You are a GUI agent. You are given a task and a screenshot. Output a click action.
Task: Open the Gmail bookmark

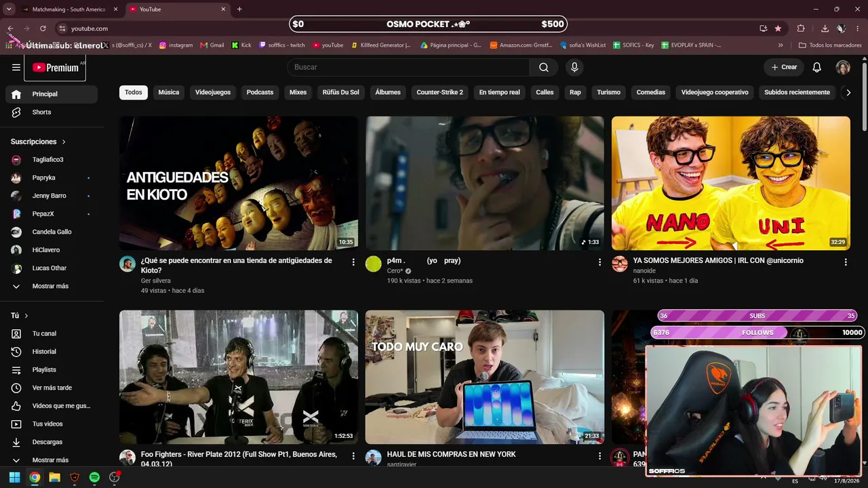[212, 45]
